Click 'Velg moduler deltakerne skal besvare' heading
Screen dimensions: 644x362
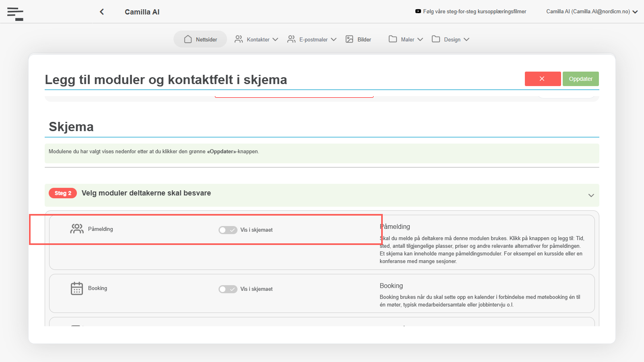tap(146, 193)
